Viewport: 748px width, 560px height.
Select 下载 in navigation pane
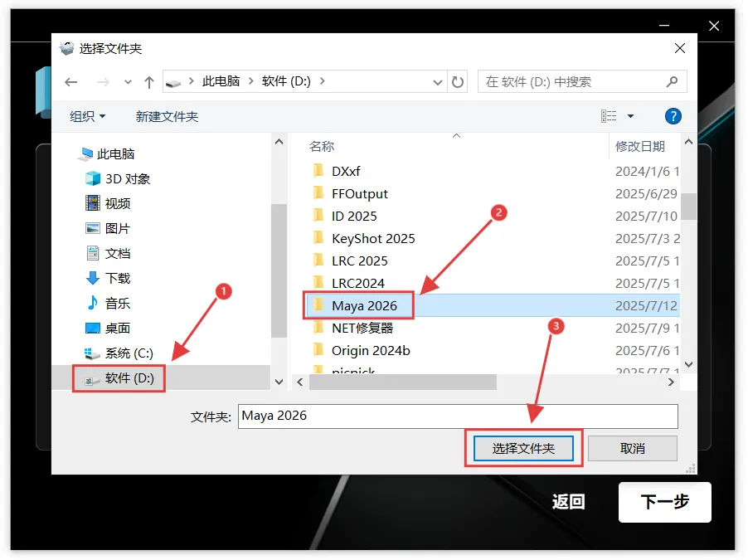pyautogui.click(x=108, y=278)
